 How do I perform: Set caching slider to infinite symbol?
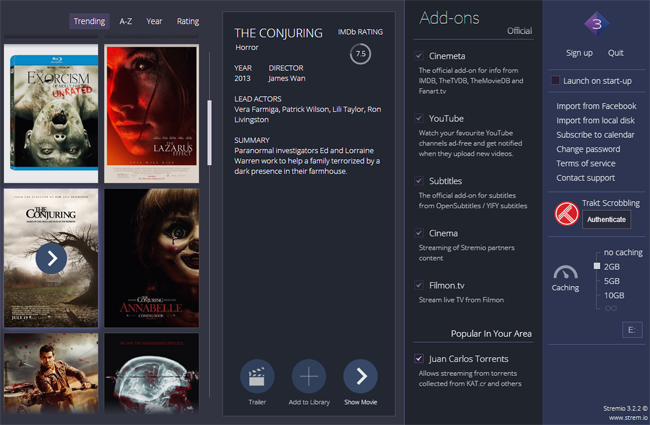(611, 308)
